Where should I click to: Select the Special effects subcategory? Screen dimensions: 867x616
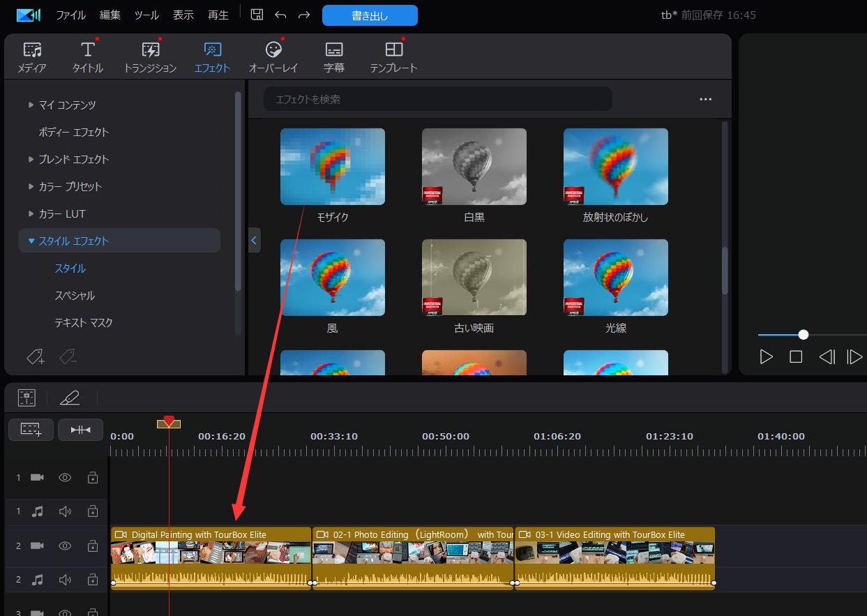click(75, 296)
